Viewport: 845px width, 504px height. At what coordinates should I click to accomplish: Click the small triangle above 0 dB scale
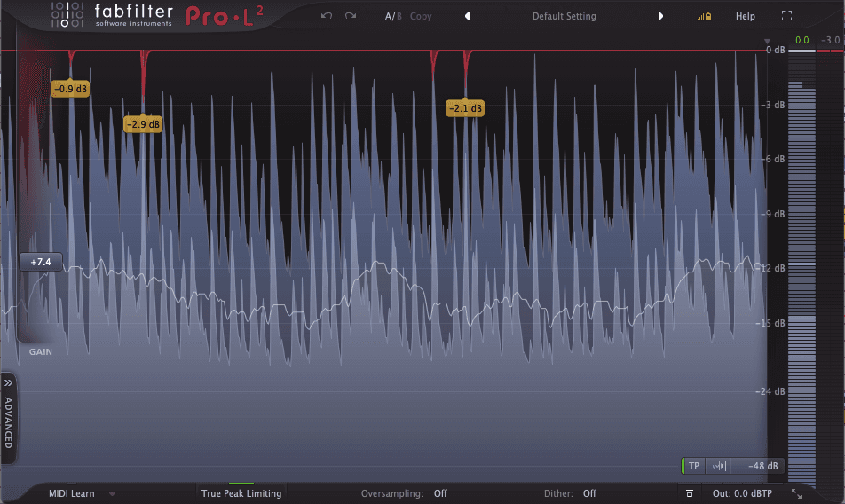pyautogui.click(x=767, y=42)
